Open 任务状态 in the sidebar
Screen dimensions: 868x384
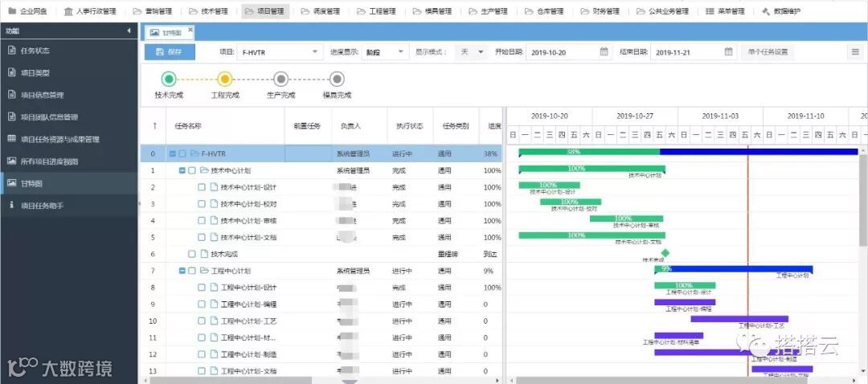(x=68, y=51)
